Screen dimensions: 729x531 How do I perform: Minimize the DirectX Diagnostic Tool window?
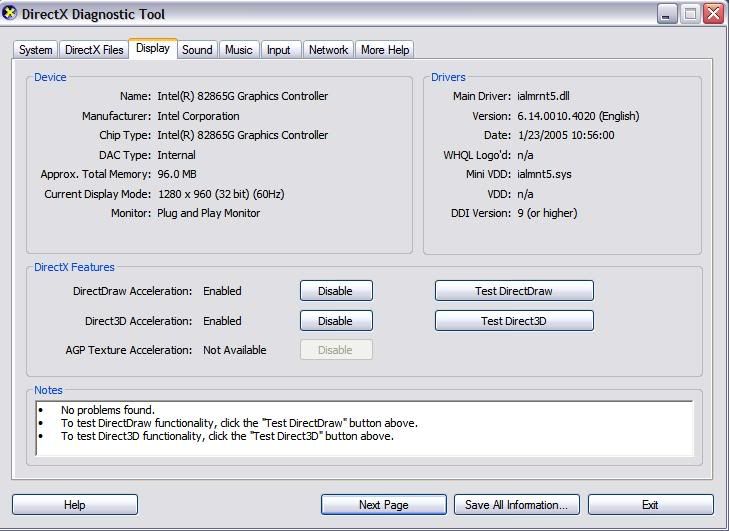click(667, 14)
